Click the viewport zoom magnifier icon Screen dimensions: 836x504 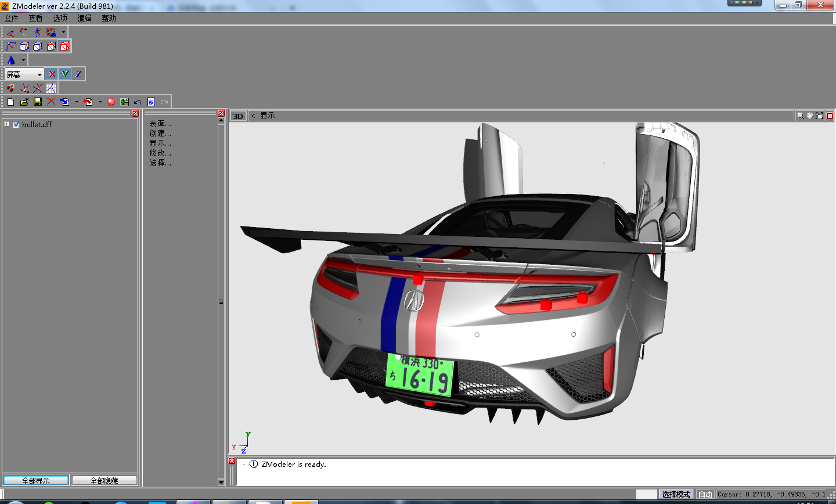click(x=801, y=116)
